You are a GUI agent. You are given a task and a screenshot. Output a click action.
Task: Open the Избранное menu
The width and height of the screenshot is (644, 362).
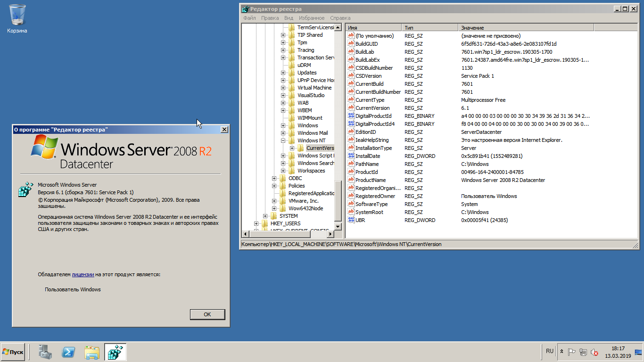click(312, 18)
